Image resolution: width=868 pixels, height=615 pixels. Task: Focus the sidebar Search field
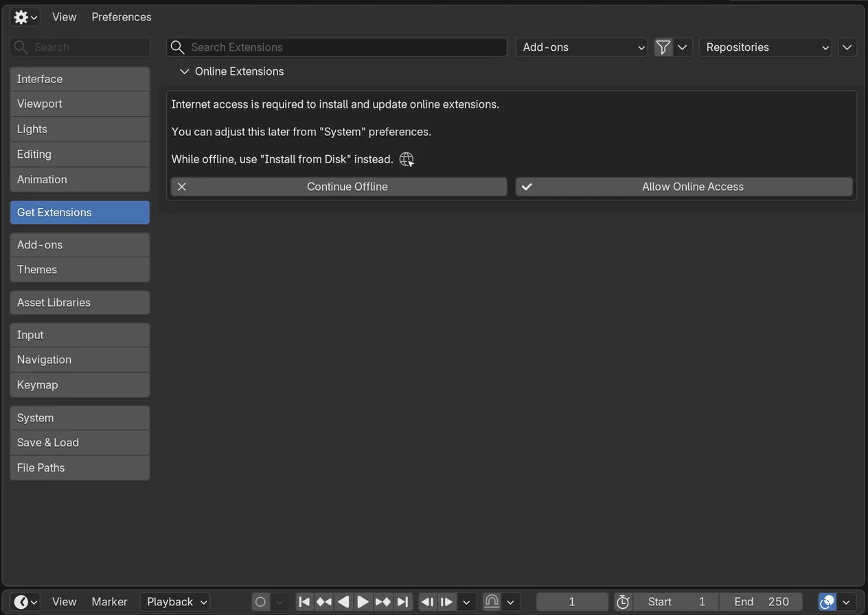coord(80,47)
